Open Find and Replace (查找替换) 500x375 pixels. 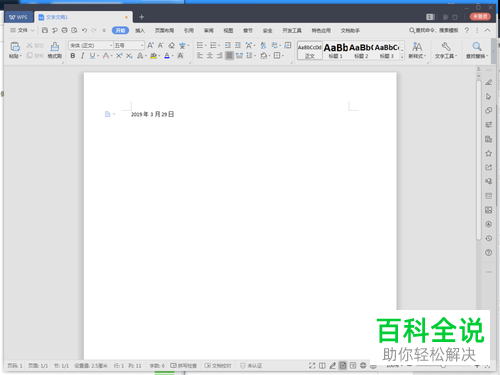(477, 50)
